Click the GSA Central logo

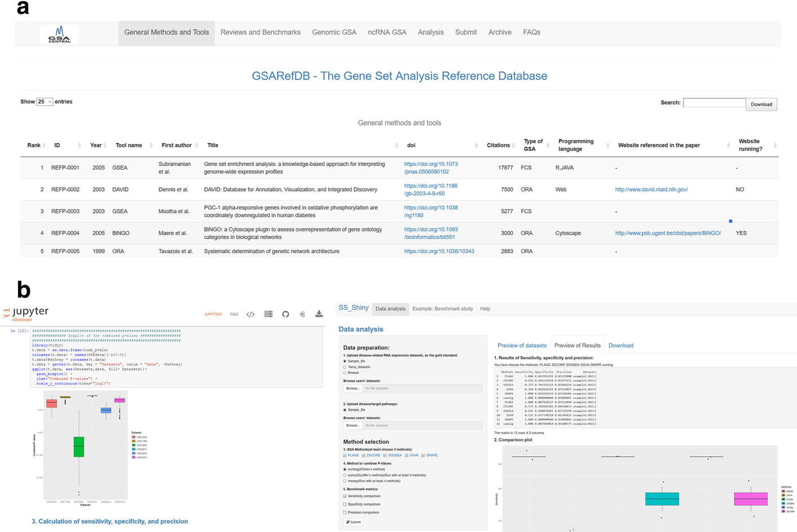(x=59, y=34)
